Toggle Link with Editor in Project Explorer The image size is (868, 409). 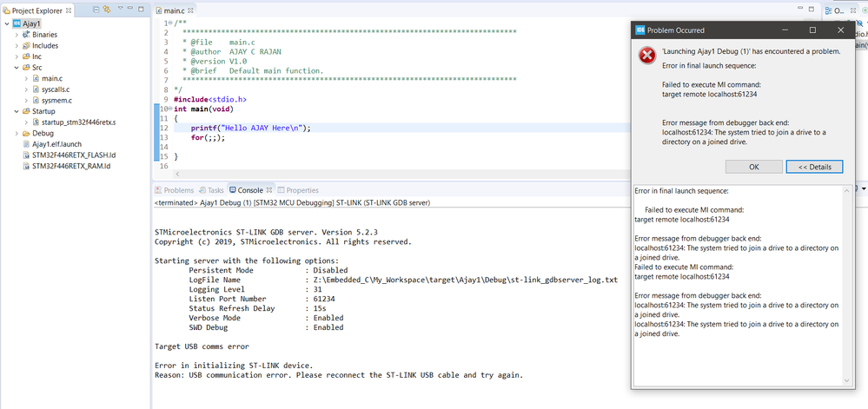pos(107,10)
